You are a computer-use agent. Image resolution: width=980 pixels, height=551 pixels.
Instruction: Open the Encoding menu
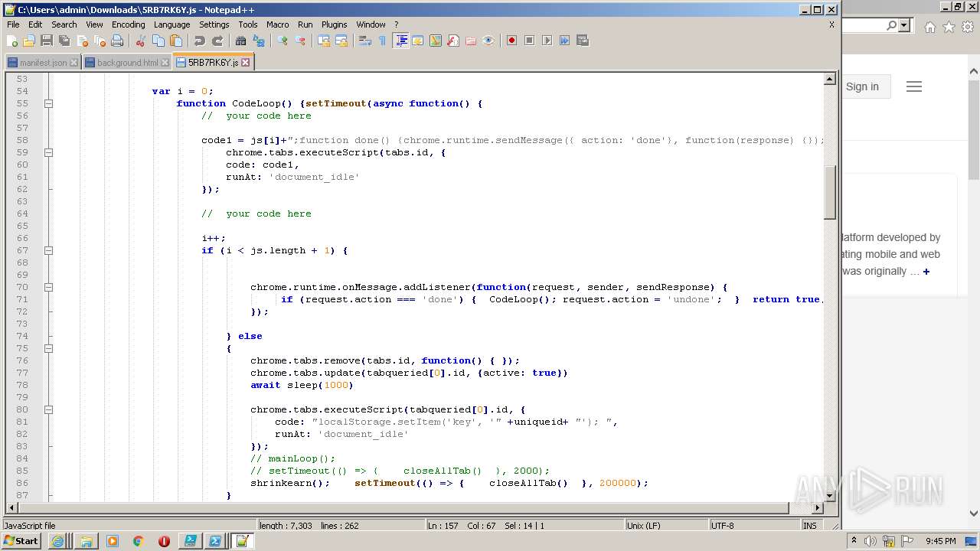point(128,24)
